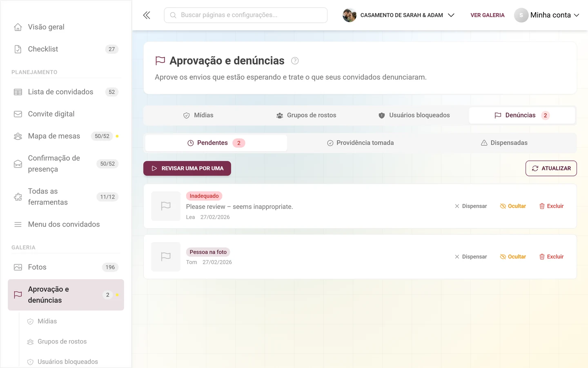Open the Checklist page
The height and width of the screenshot is (368, 588).
pyautogui.click(x=66, y=49)
